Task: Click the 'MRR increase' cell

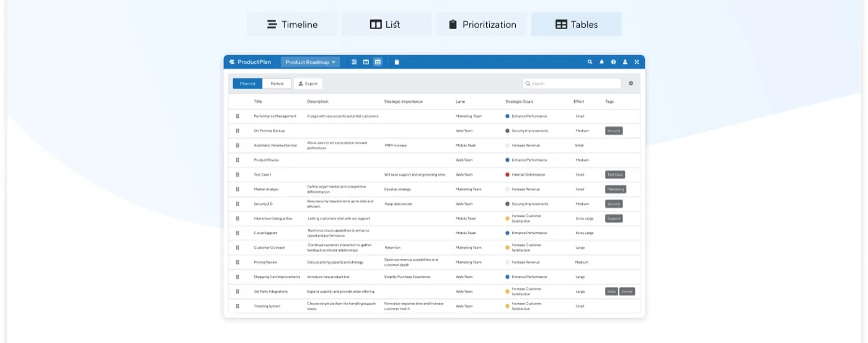Action: (396, 145)
